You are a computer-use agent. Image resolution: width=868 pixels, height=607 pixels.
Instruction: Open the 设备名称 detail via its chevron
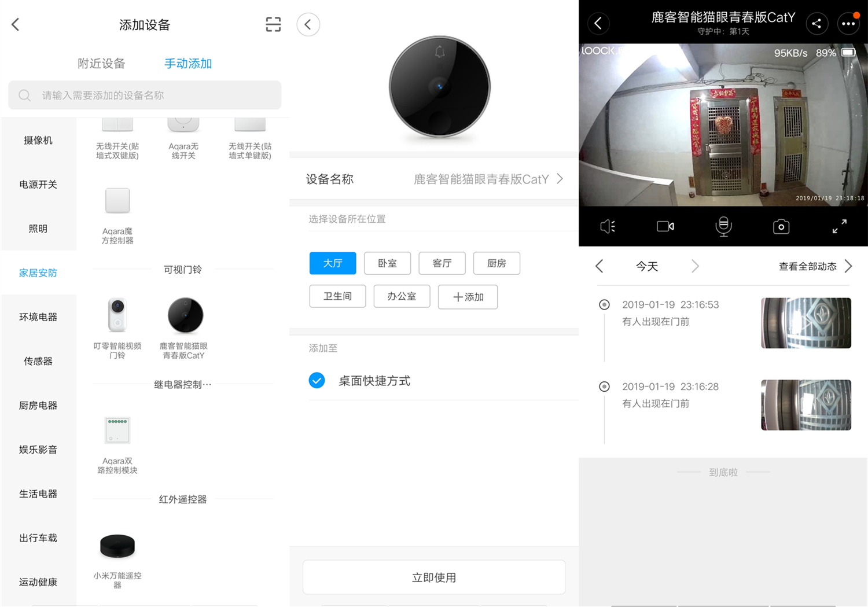559,179
